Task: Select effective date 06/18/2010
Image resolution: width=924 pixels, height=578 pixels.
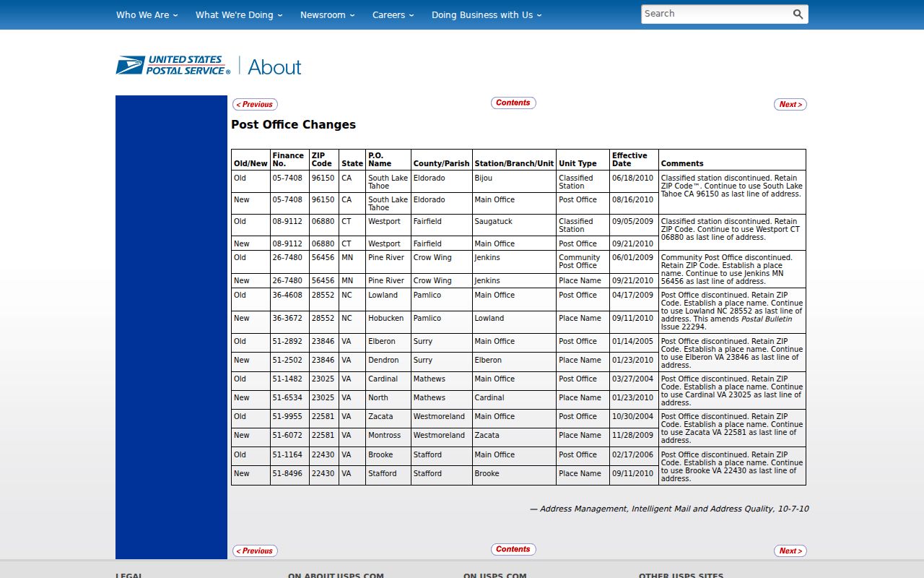Action: click(x=633, y=181)
